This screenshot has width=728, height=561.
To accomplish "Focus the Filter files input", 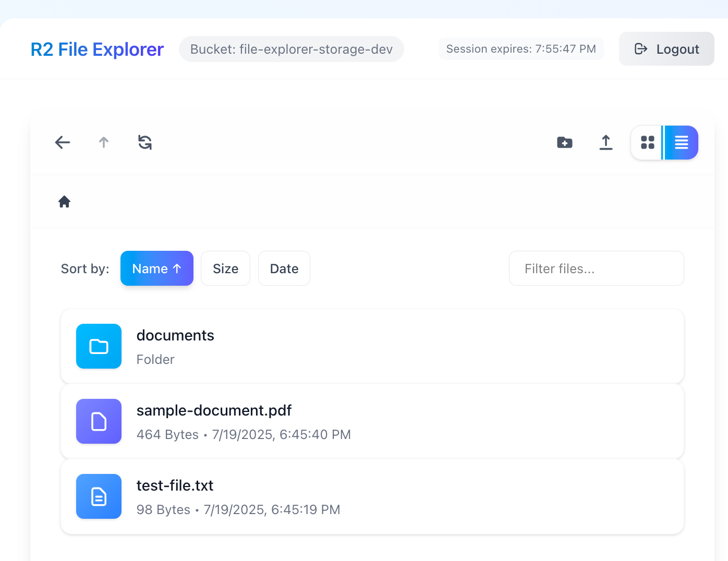I will tap(597, 269).
